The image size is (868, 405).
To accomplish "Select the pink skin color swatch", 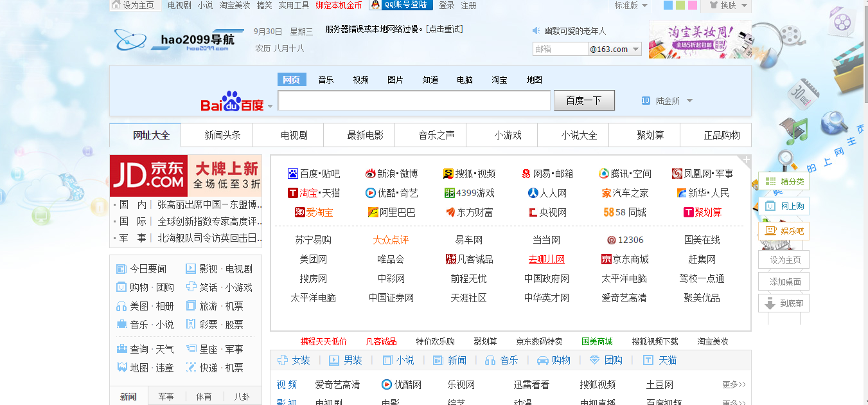I will [x=693, y=5].
